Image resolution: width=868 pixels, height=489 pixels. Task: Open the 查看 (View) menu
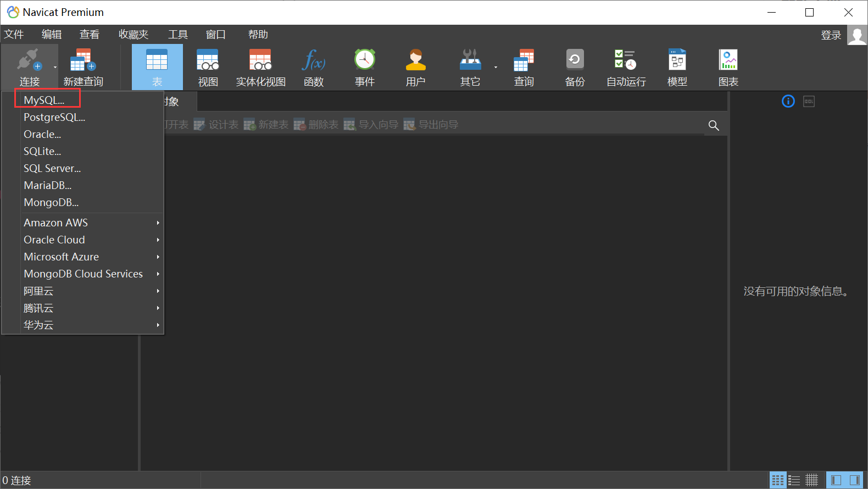coord(90,35)
